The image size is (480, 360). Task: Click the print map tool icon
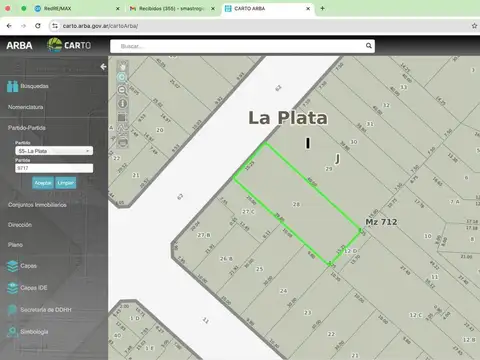(x=122, y=142)
